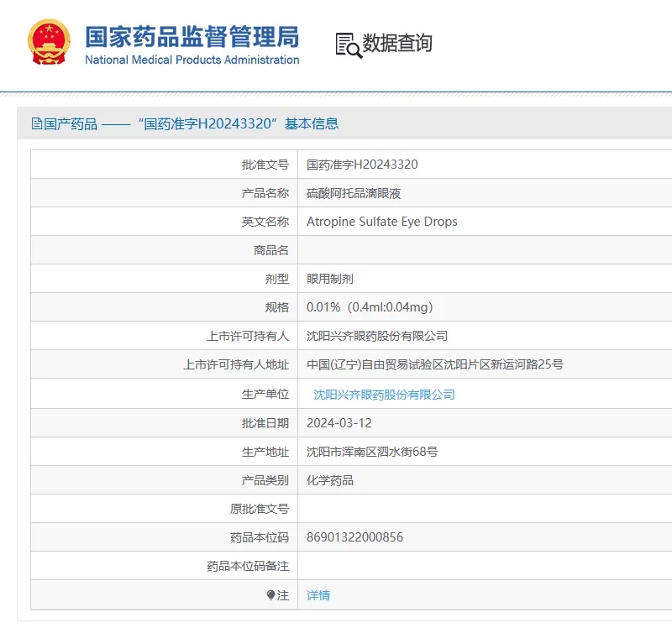The image size is (672, 628).
Task: Click the drug standard code 86901322000856
Action: tap(354, 537)
